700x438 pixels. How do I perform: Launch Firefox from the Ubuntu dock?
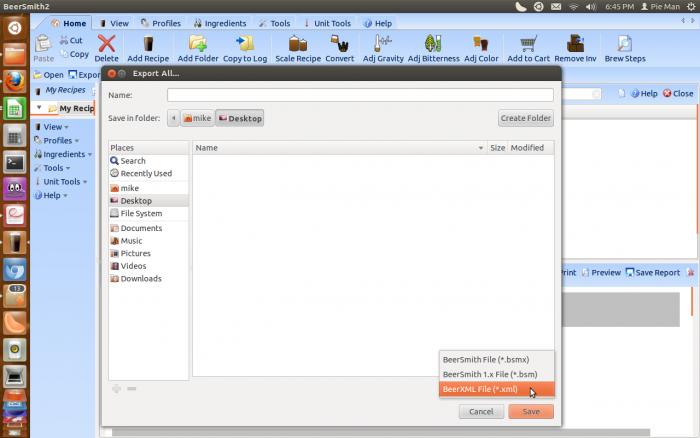point(15,81)
